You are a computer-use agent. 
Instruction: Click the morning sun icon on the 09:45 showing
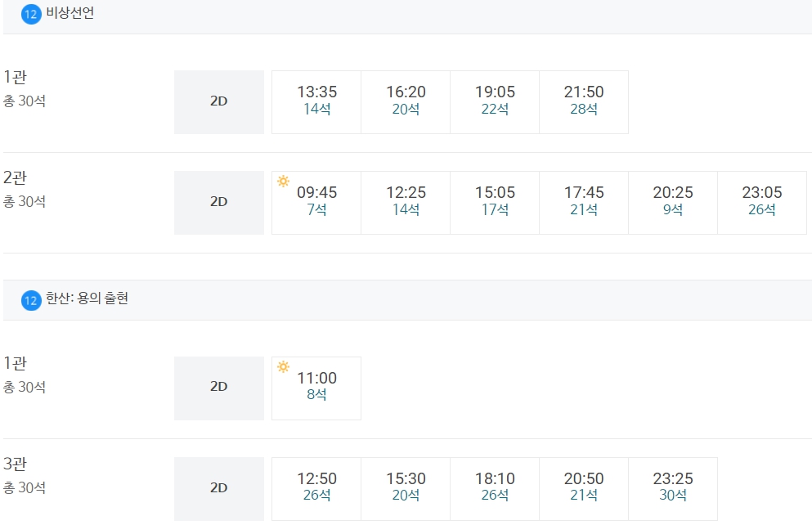pyautogui.click(x=283, y=182)
